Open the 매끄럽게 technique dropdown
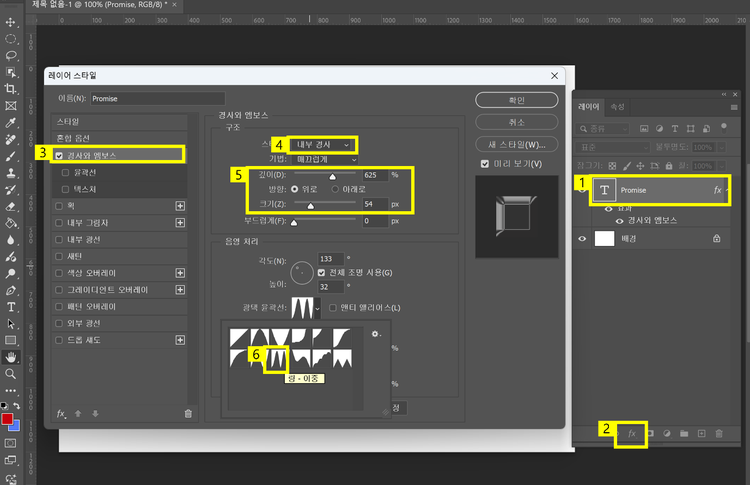Screen dimensions: 750x485 (325, 160)
